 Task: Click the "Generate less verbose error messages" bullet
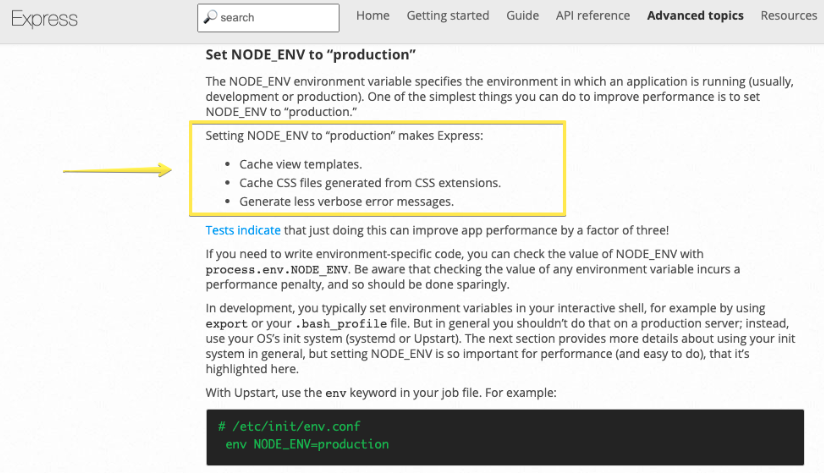coord(346,202)
